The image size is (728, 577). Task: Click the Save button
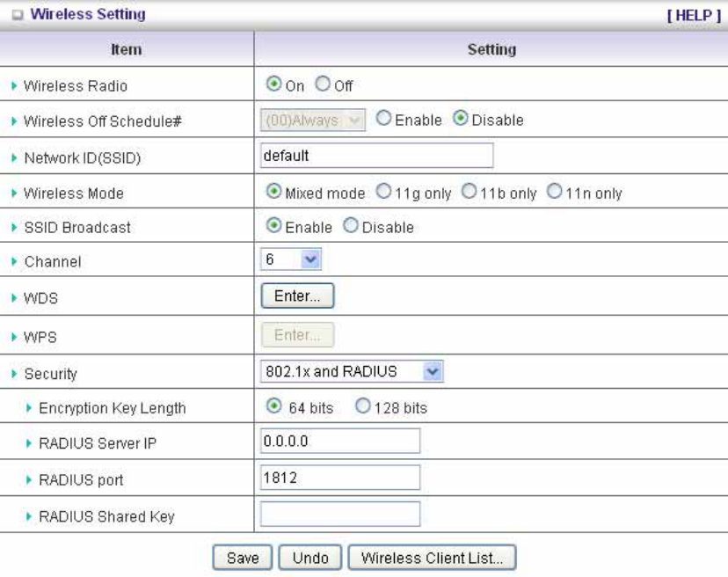(243, 558)
